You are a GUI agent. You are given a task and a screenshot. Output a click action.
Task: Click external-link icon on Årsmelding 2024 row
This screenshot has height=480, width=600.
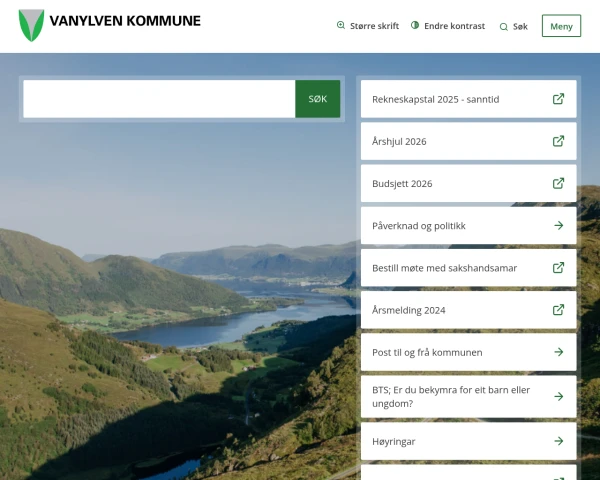(558, 310)
